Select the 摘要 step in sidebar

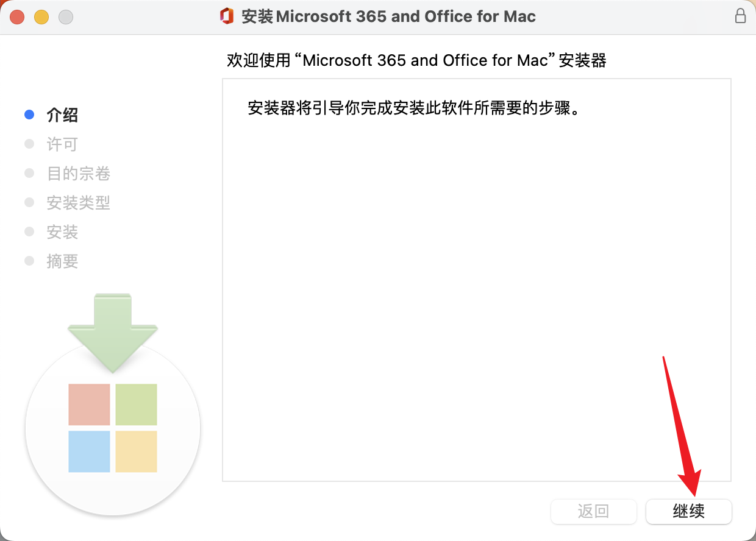[x=62, y=261]
